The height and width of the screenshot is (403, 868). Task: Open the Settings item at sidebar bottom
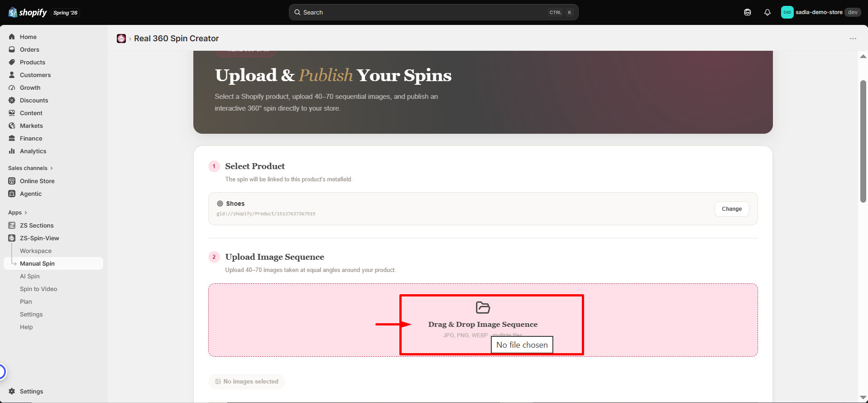(32, 391)
